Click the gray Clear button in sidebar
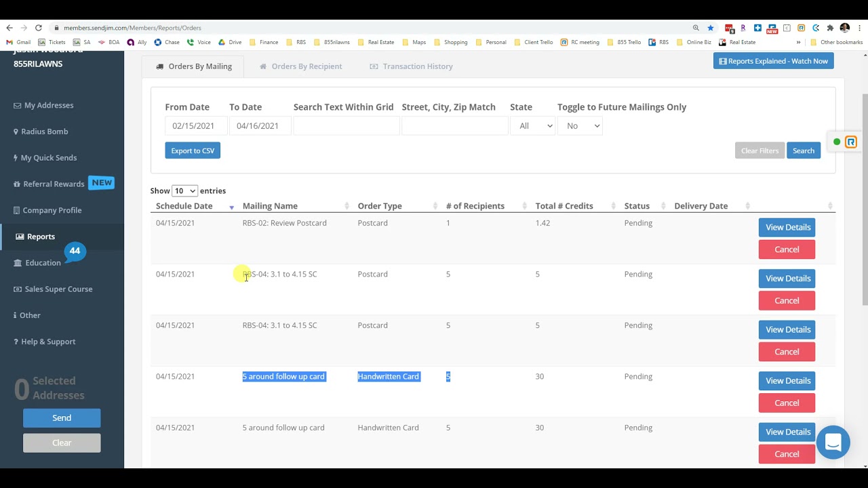This screenshot has height=488, width=868. click(62, 443)
